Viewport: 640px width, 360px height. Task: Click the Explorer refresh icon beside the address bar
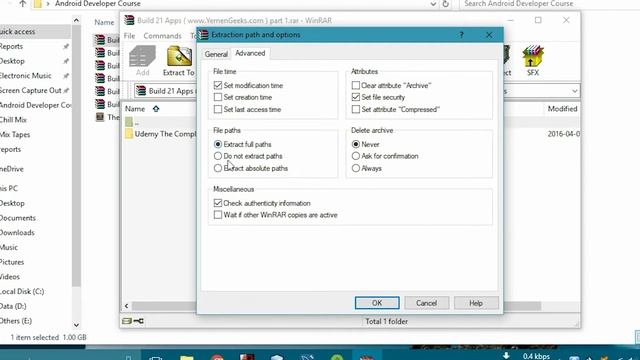[445, 4]
